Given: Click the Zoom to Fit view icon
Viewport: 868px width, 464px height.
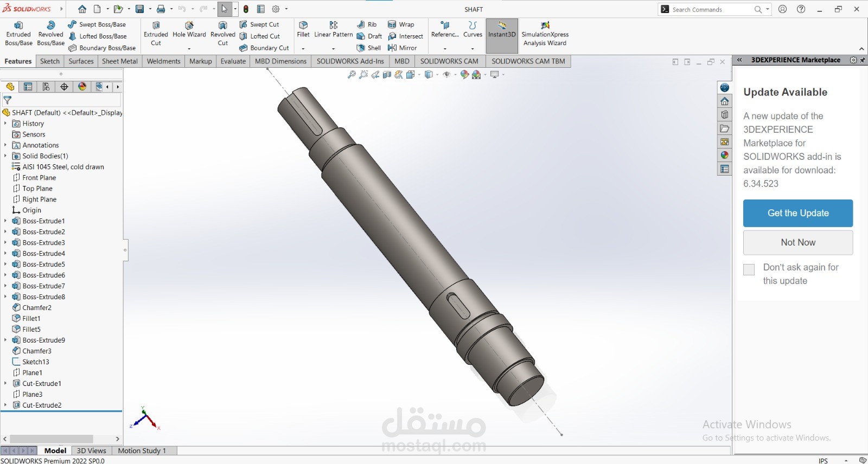Looking at the screenshot, I should click(352, 75).
